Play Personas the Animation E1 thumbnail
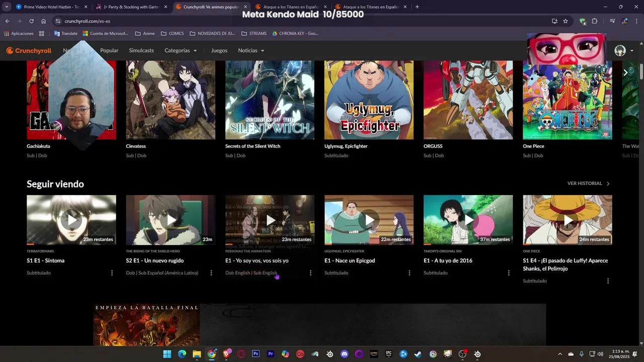 click(x=270, y=220)
